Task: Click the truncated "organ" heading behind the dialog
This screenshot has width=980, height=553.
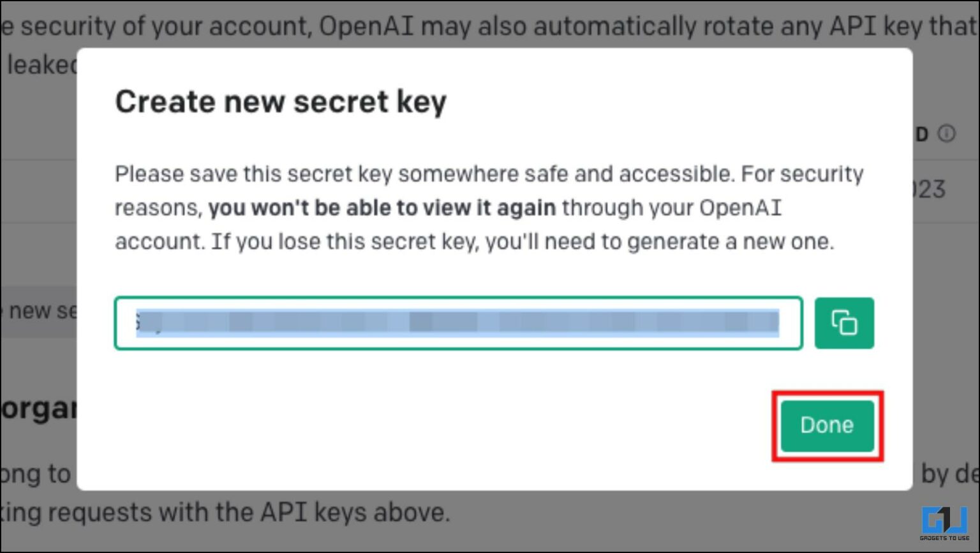Action: tap(38, 409)
